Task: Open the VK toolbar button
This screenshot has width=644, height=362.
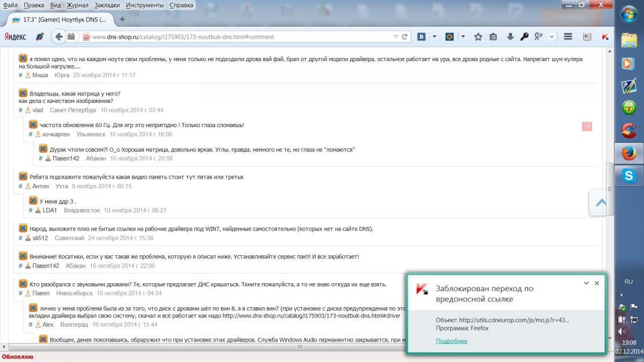Action: tap(422, 37)
